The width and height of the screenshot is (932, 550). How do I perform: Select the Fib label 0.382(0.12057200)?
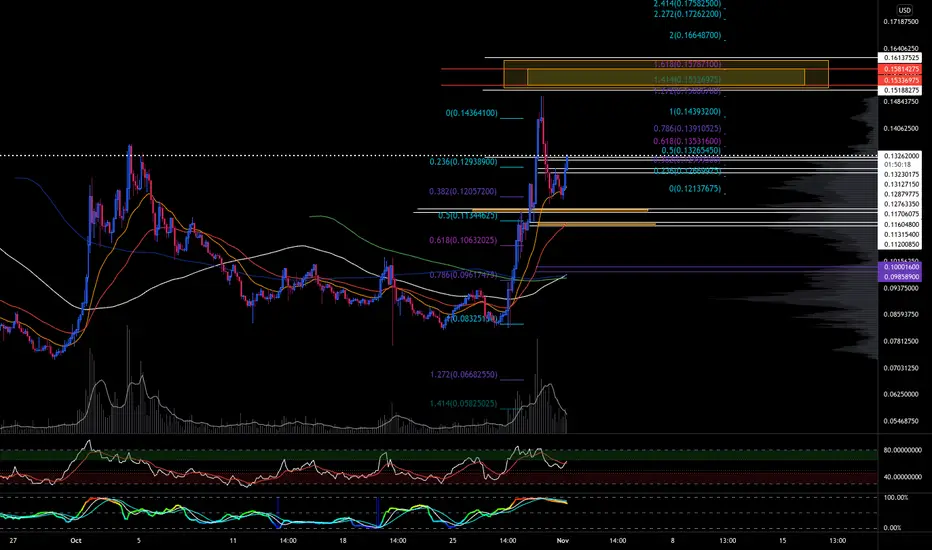(462, 192)
